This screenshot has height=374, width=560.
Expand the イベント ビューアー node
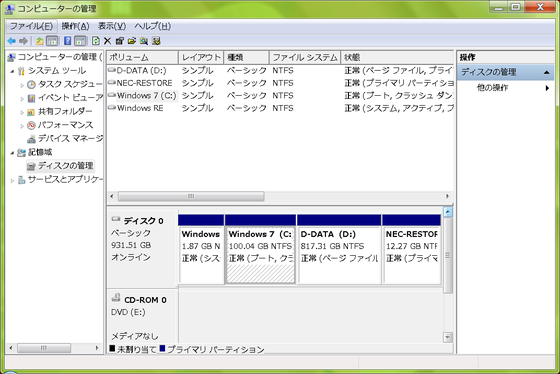tap(22, 99)
